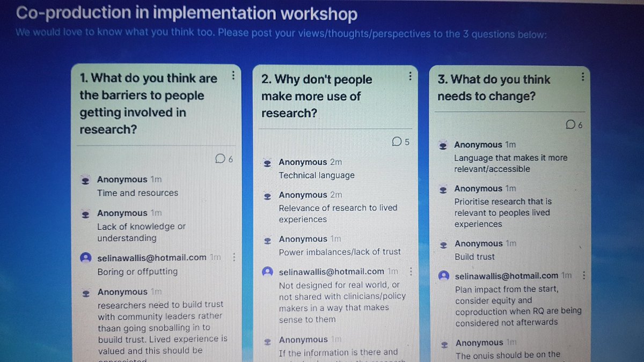Select the 'Boring or offputting' post text
Screen dimensions: 644x362
137,271
